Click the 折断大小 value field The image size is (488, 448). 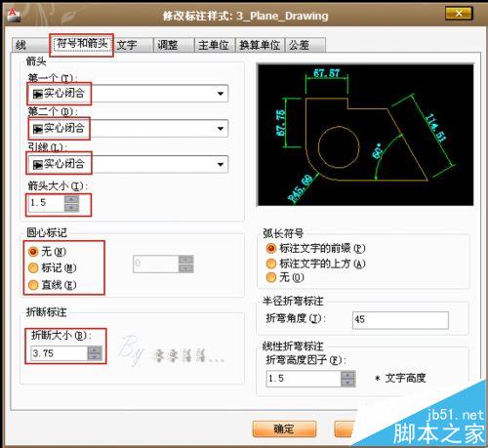point(60,353)
